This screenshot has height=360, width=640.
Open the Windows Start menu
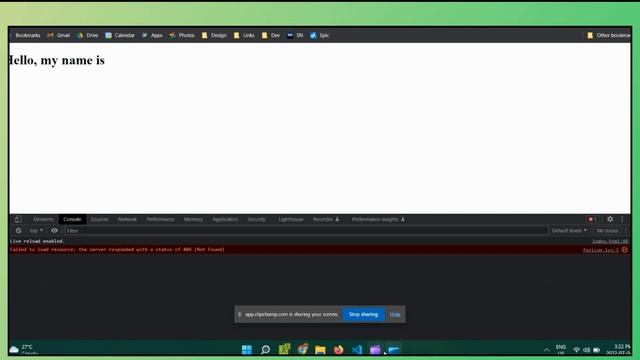coord(247,350)
